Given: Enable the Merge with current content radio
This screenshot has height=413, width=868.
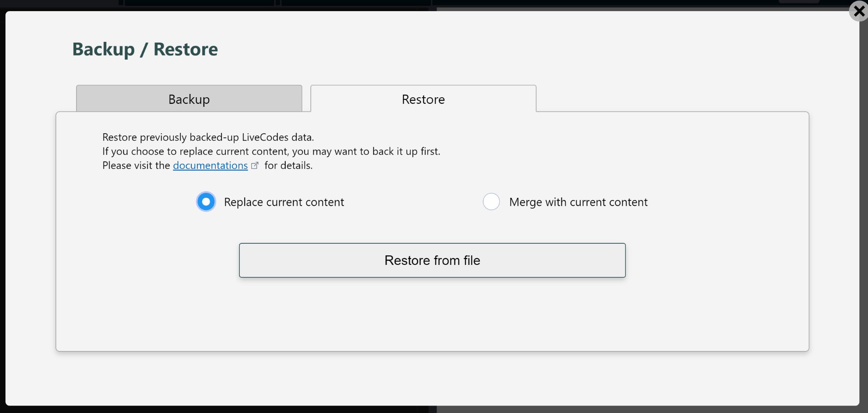Looking at the screenshot, I should [x=491, y=202].
